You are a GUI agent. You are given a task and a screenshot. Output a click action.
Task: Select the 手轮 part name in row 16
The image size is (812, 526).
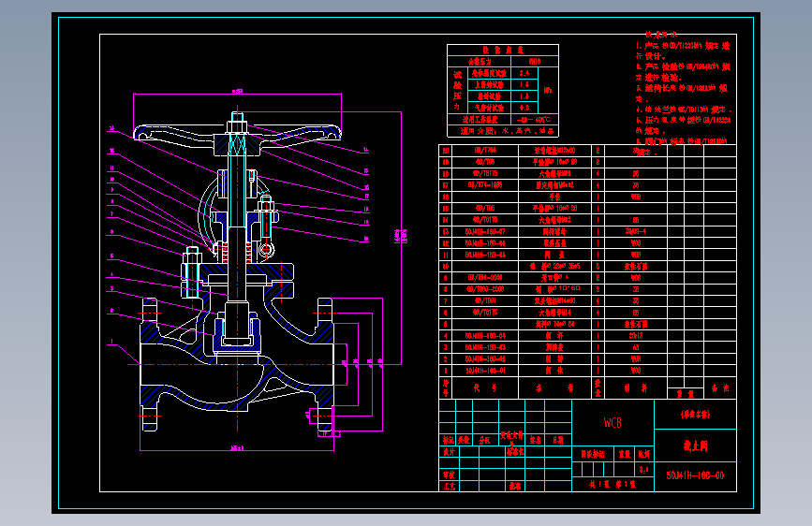click(554, 197)
